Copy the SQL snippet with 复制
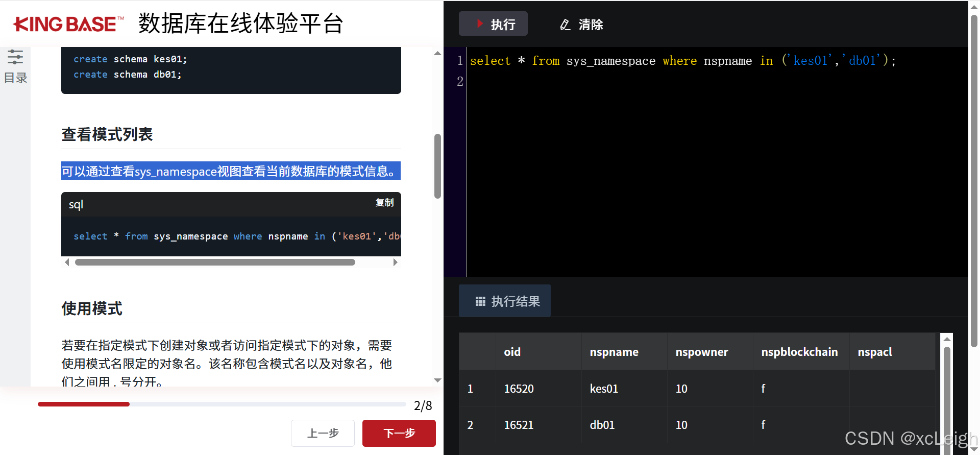The height and width of the screenshot is (455, 980). coord(384,203)
